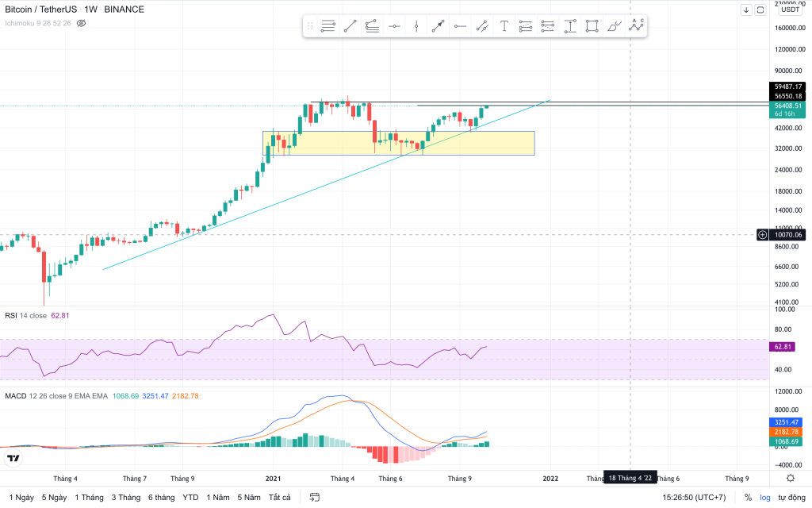
Task: Select the arrow line tool
Action: point(438,26)
